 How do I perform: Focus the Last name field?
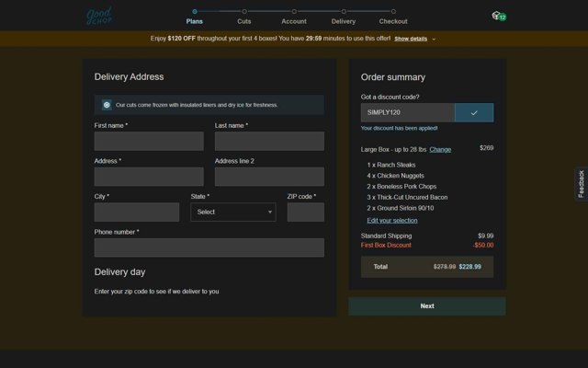[x=269, y=141]
